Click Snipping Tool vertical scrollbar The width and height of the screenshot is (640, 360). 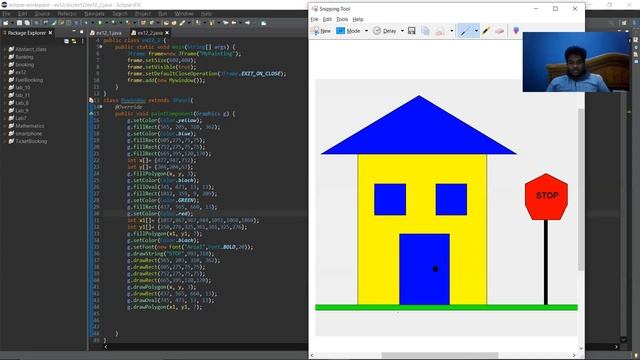581,189
